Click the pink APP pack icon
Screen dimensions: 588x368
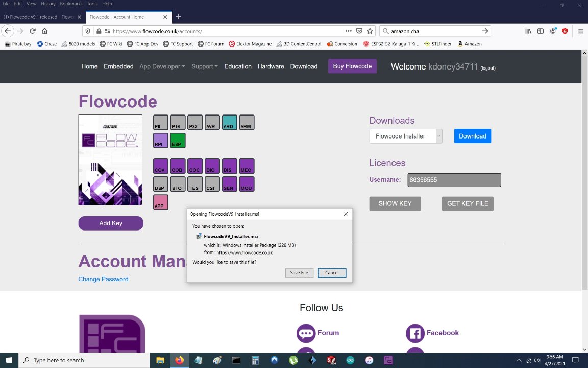click(160, 202)
